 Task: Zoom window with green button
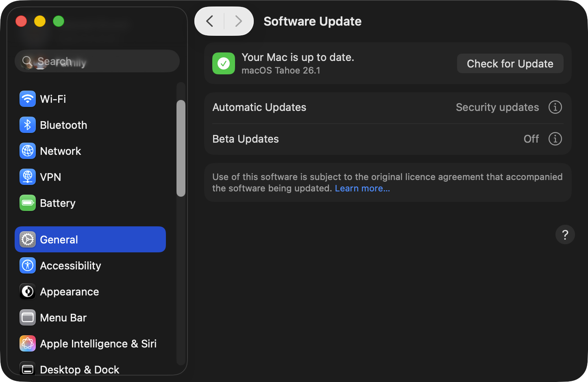(x=59, y=21)
